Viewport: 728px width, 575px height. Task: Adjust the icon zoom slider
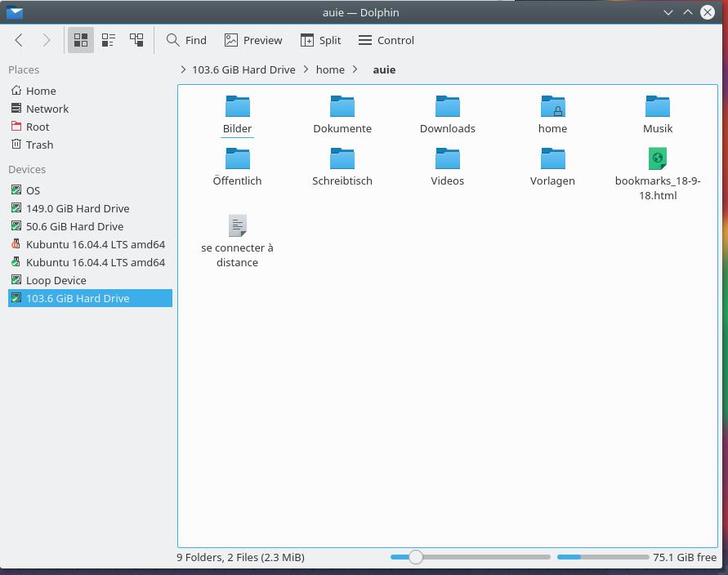(x=416, y=557)
